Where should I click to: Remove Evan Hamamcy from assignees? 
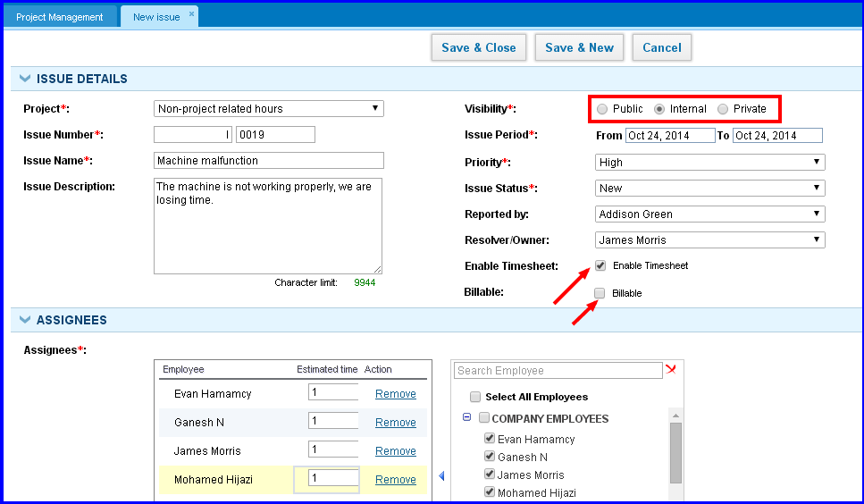396,394
